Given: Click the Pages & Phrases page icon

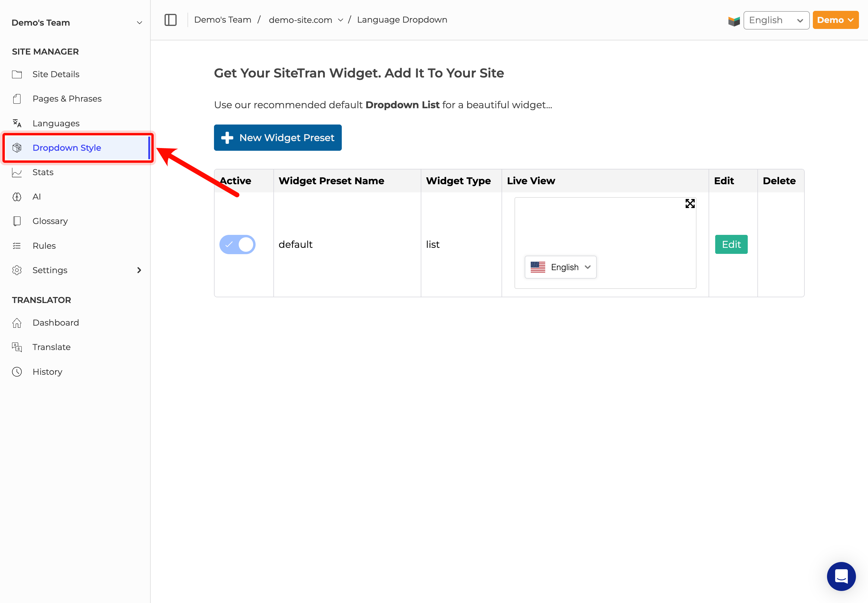Looking at the screenshot, I should [17, 99].
